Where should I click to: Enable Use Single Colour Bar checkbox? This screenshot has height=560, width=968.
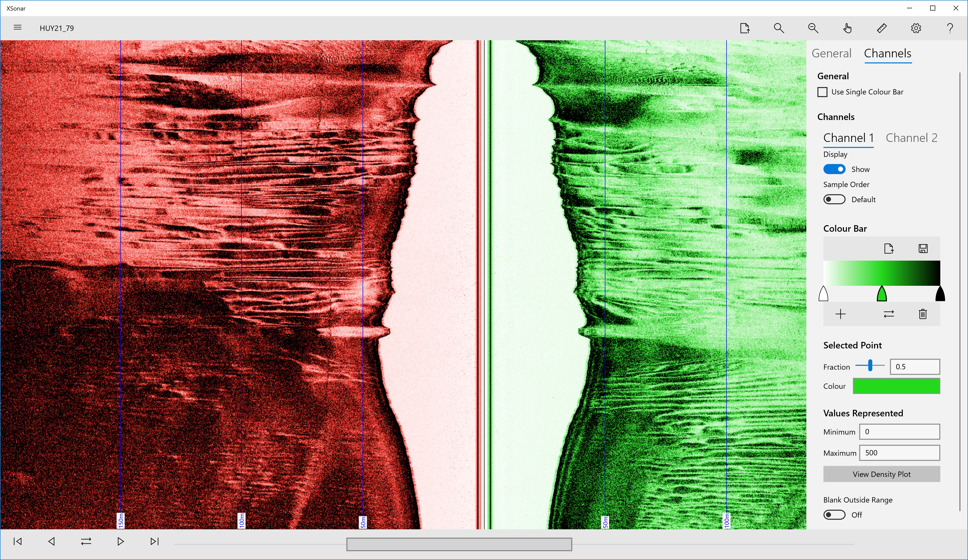click(822, 92)
